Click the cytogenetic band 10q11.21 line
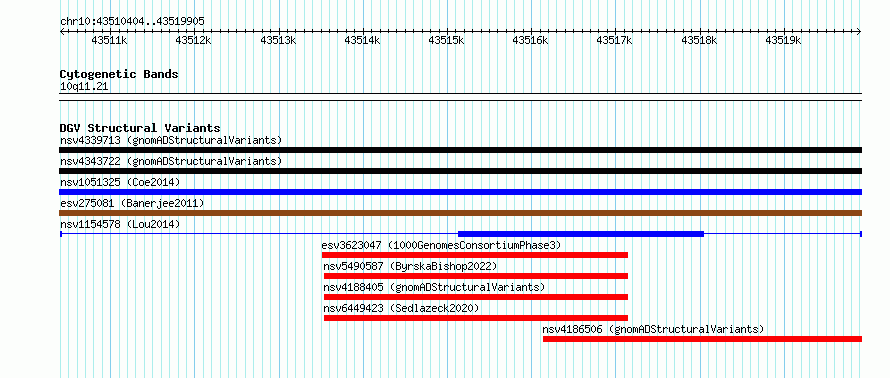 pyautogui.click(x=460, y=97)
